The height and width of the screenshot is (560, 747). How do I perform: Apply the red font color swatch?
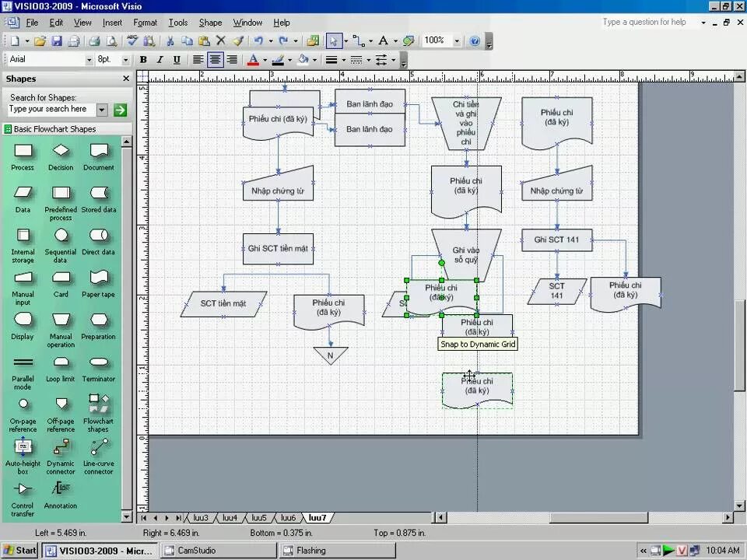click(x=254, y=60)
